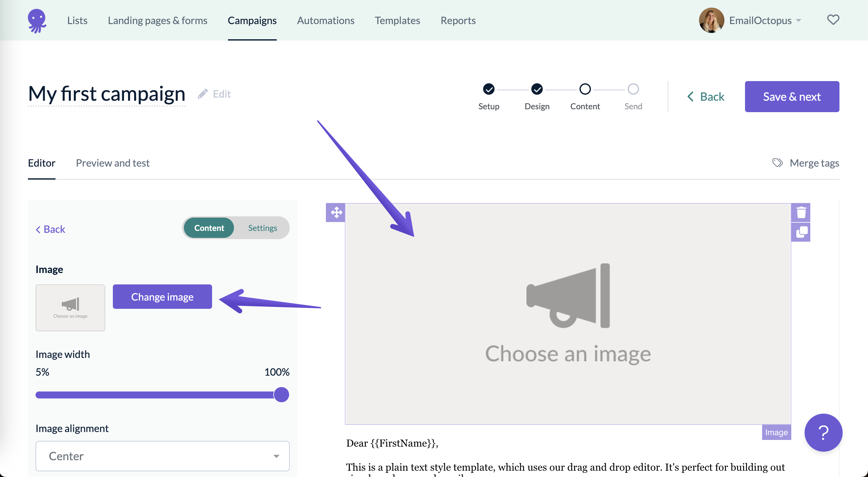Image resolution: width=868 pixels, height=477 pixels.
Task: Click the Choose an image thumbnail
Action: coord(70,308)
